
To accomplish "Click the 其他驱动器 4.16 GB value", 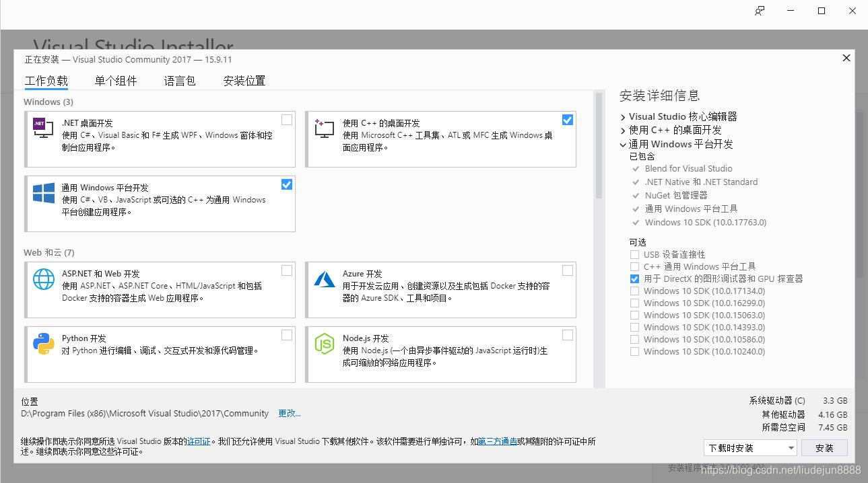I will coord(833,414).
